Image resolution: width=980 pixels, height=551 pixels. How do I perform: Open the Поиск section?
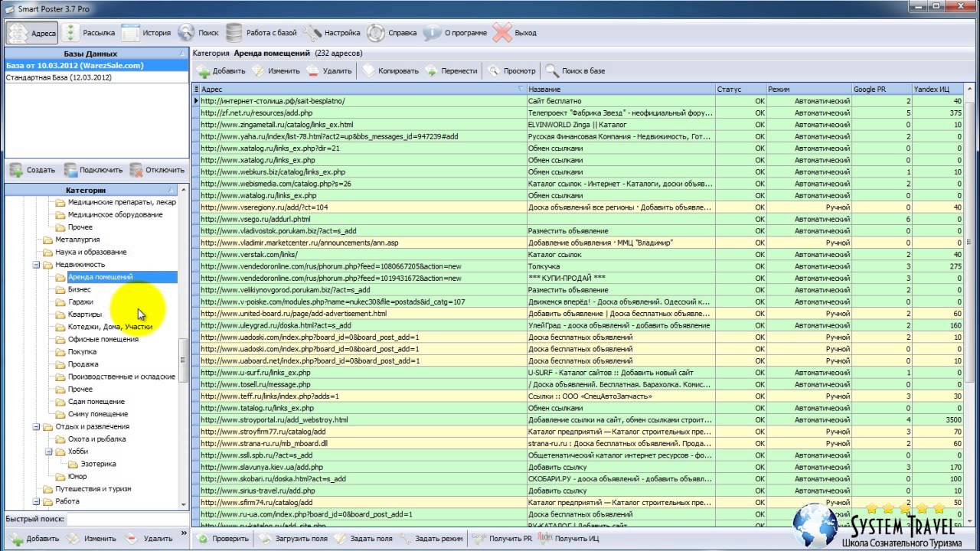pos(198,33)
